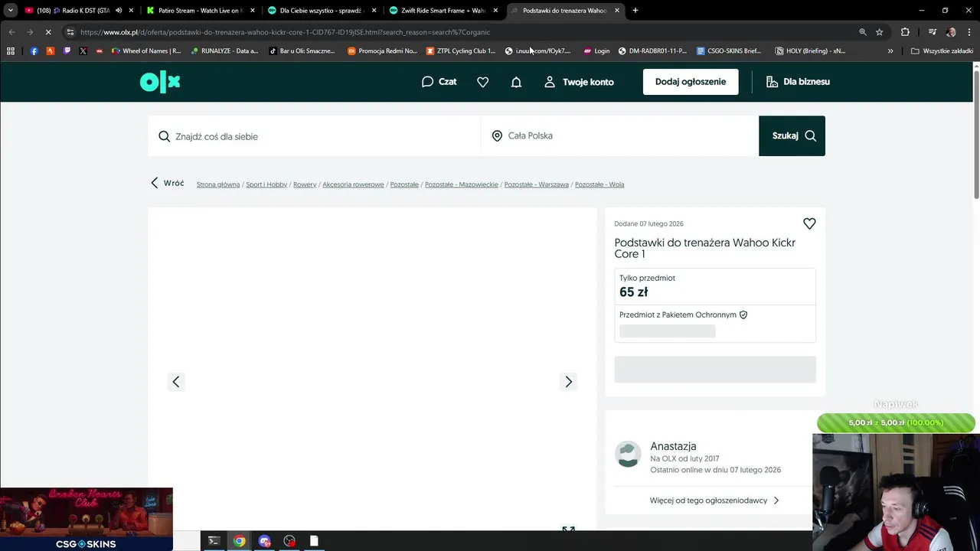Image resolution: width=980 pixels, height=551 pixels.
Task: Open ZTPL Cycling Club bookmark
Action: point(461,51)
